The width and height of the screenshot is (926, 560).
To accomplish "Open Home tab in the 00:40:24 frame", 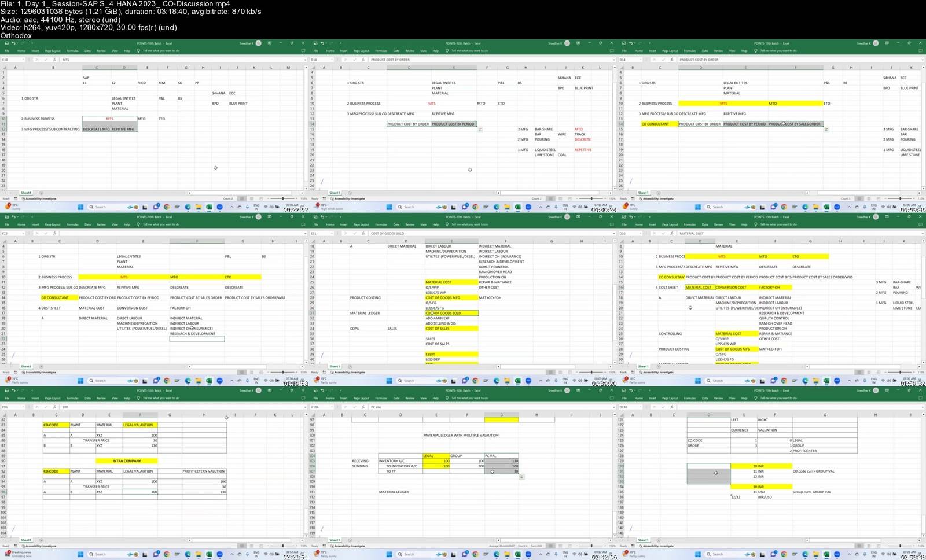I will pyautogui.click(x=330, y=51).
